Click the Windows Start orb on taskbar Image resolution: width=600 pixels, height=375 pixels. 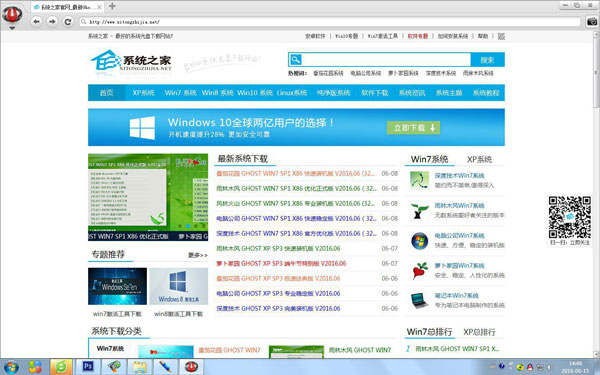(10, 367)
